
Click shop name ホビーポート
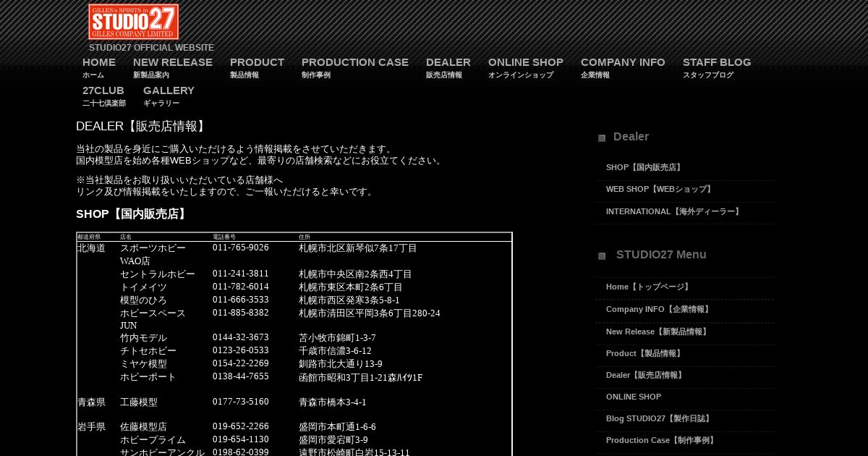pyautogui.click(x=148, y=377)
